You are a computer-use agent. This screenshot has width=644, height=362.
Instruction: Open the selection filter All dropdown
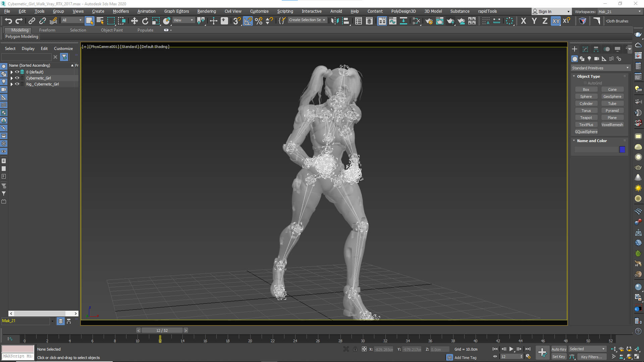pos(72,20)
